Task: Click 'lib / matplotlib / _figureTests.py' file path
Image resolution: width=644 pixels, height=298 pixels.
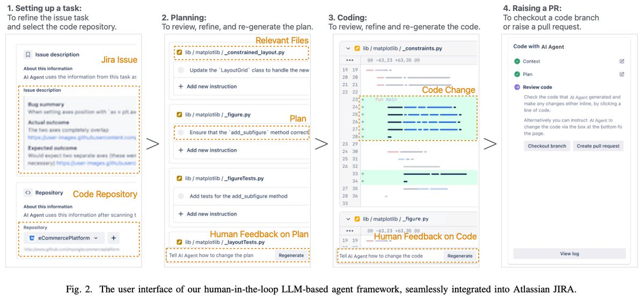Action: pos(225,179)
